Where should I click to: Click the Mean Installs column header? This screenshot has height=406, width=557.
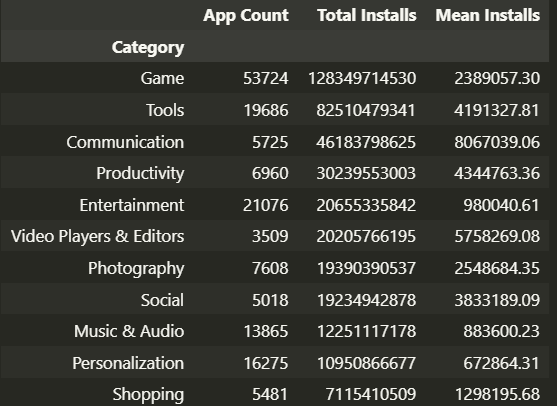click(488, 15)
